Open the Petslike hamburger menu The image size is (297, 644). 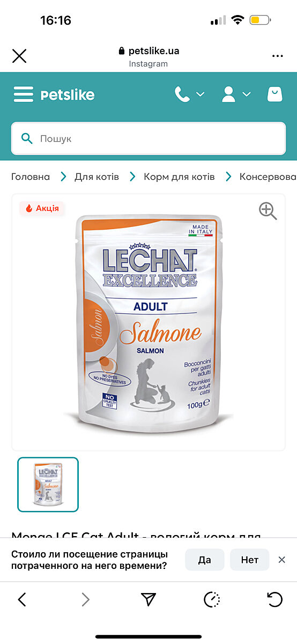pyautogui.click(x=24, y=94)
